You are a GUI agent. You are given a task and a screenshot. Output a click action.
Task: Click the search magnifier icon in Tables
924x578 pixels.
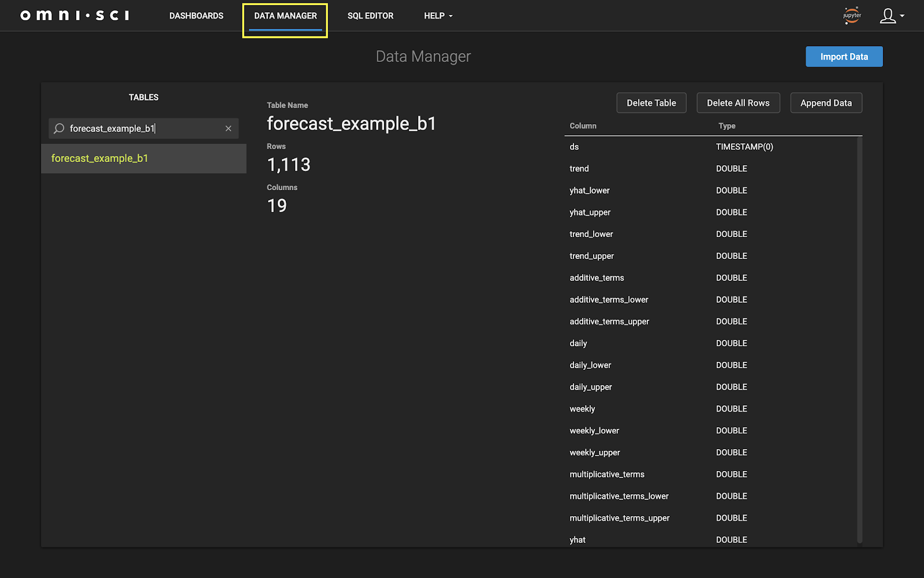59,128
